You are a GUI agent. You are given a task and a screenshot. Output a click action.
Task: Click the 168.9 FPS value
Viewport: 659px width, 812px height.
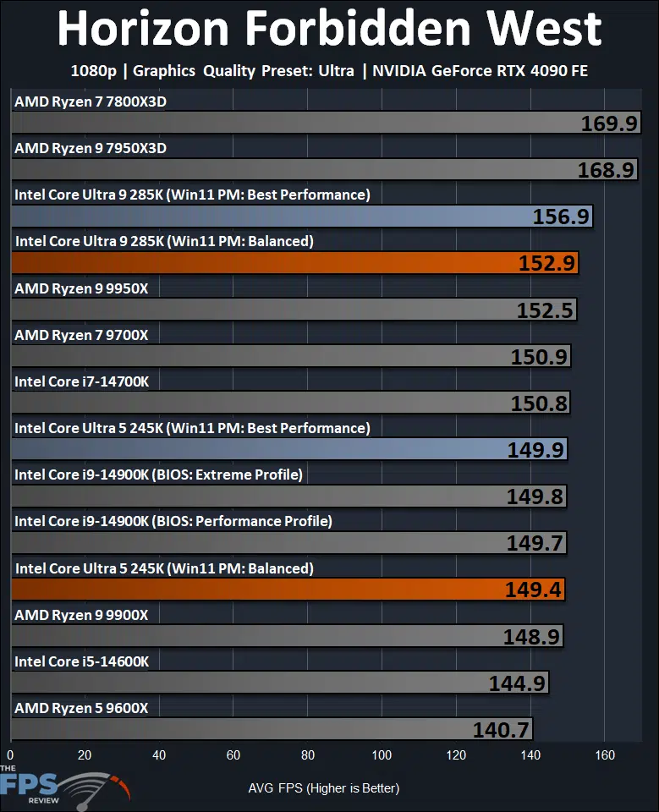606,170
